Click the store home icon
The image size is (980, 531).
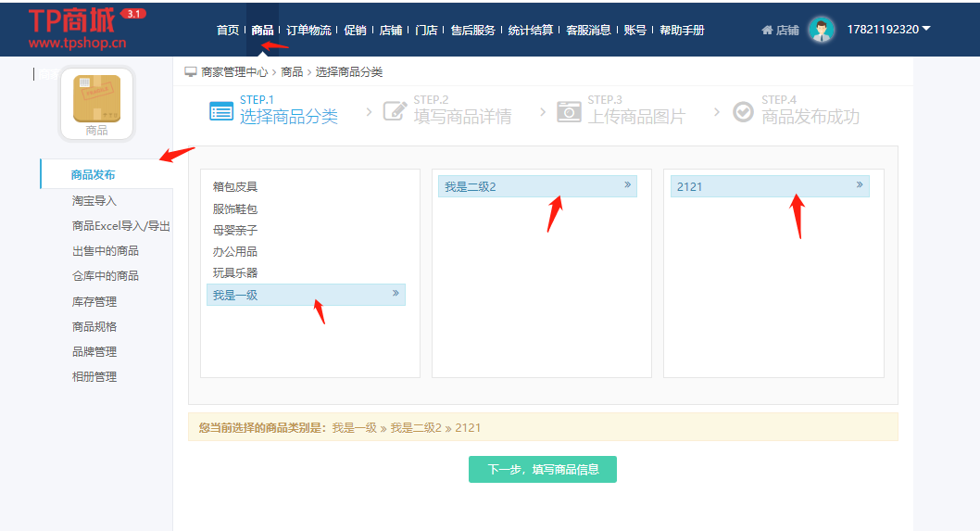(767, 31)
